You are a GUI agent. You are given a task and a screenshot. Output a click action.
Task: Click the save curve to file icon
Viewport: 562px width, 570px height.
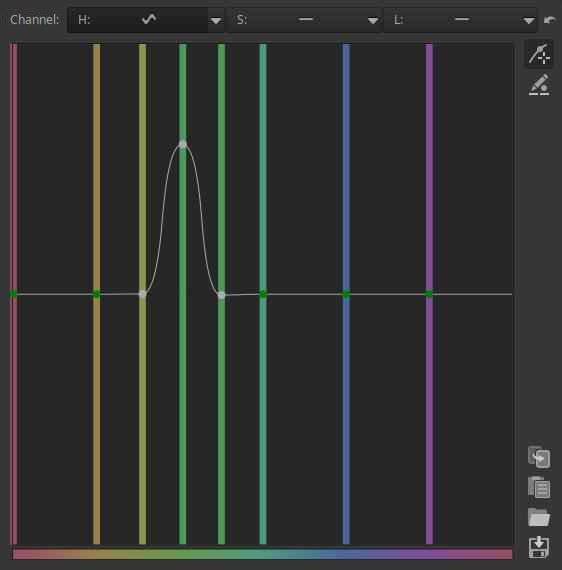click(539, 547)
